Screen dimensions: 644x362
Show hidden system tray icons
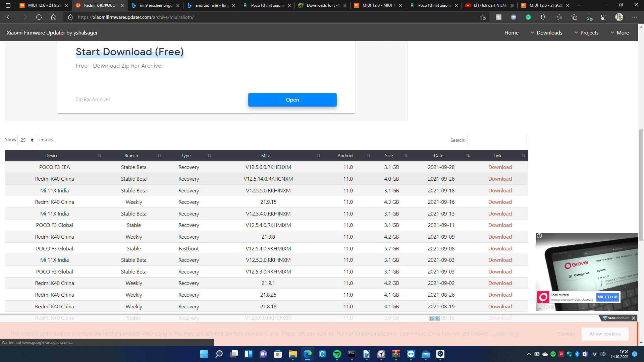tap(529, 354)
